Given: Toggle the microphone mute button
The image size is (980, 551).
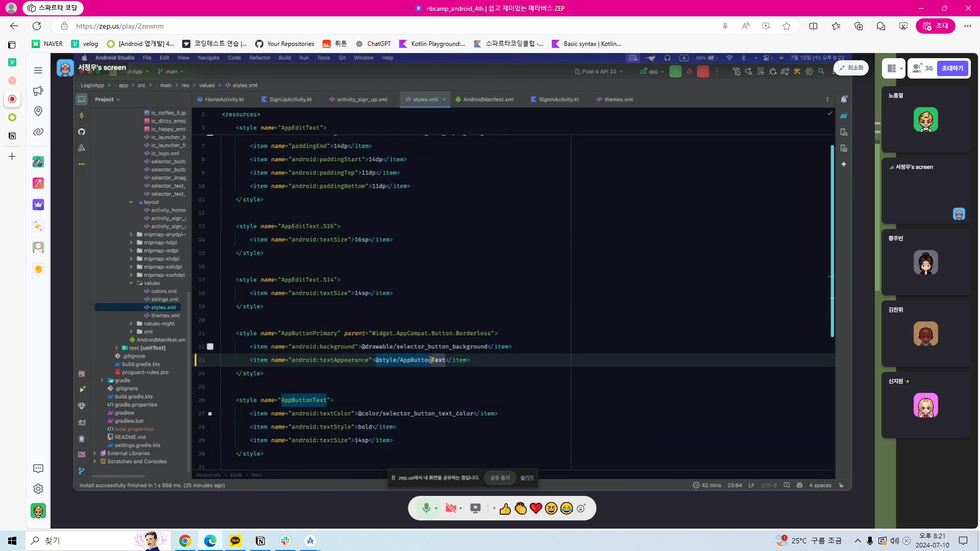Looking at the screenshot, I should [x=426, y=508].
